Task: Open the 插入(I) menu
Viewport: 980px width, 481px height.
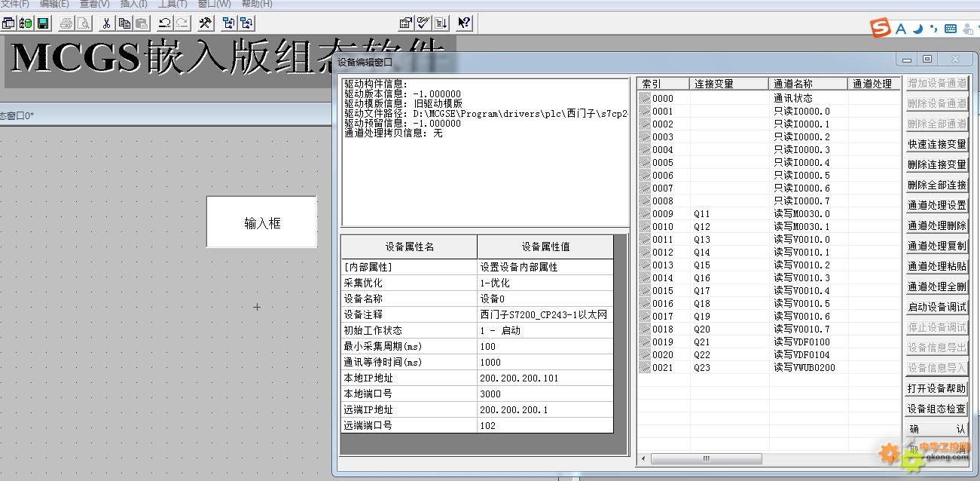Action: click(x=134, y=4)
